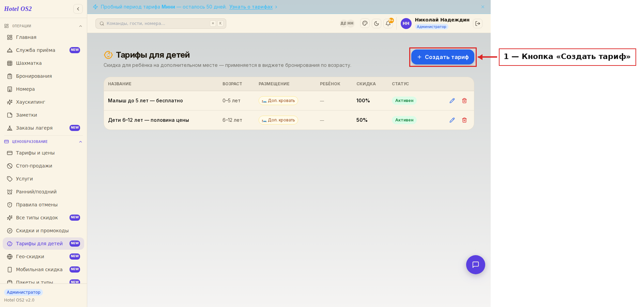Delete the «Малыш до 5 лет» tariff
This screenshot has width=644, height=307.
tap(464, 101)
